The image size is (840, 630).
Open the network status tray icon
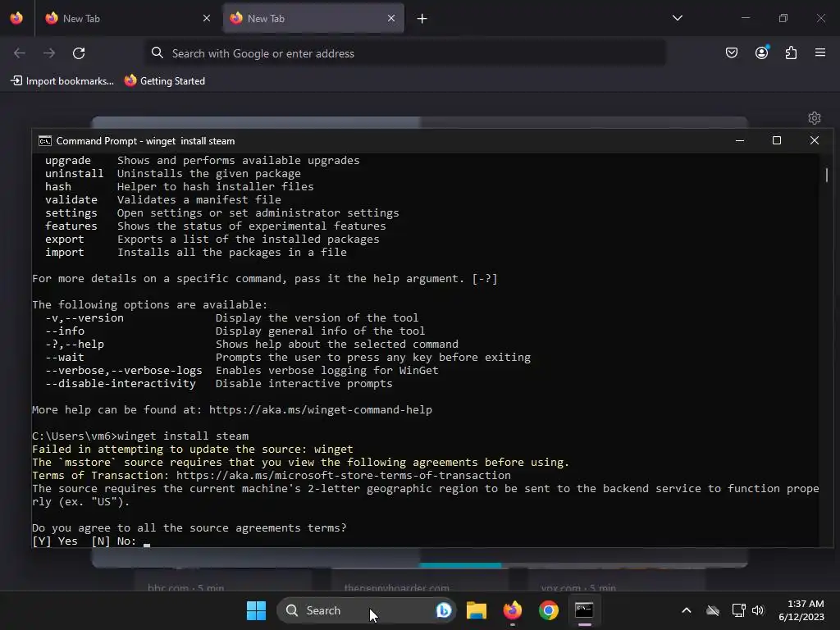click(738, 610)
